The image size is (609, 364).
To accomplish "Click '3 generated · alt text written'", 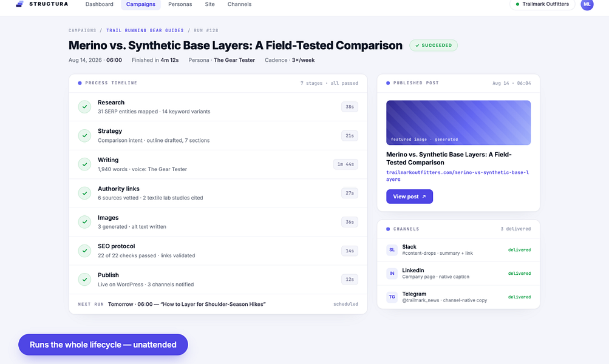I will [x=132, y=227].
